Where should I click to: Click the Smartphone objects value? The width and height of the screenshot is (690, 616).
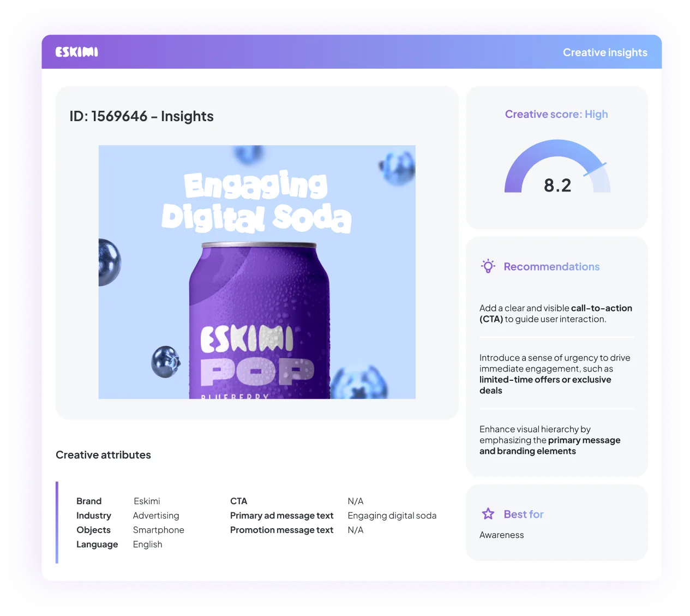(x=159, y=530)
